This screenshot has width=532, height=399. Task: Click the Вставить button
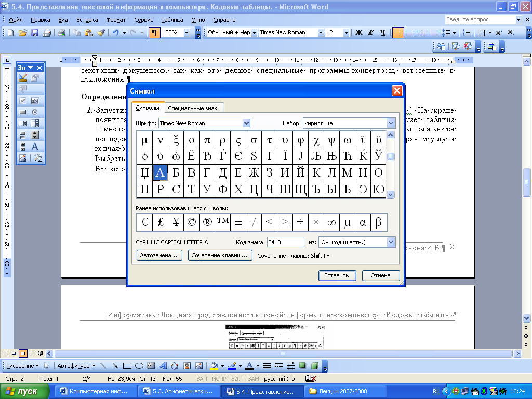point(337,275)
